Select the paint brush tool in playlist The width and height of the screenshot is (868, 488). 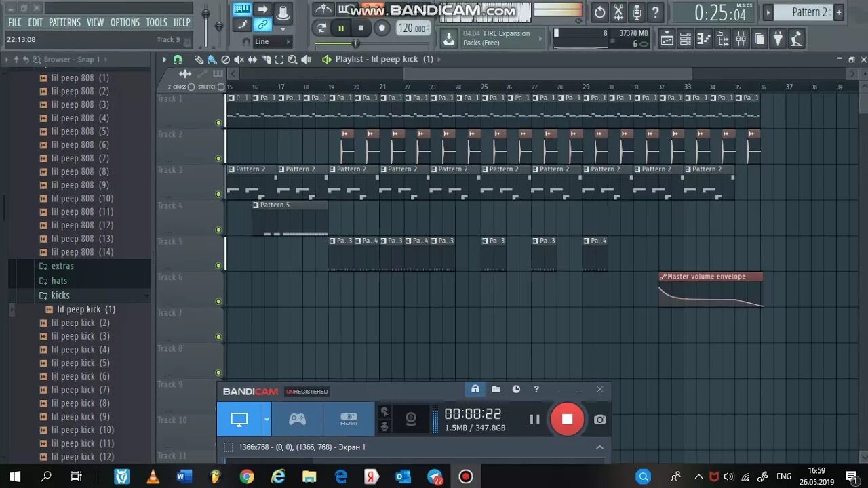click(x=212, y=60)
